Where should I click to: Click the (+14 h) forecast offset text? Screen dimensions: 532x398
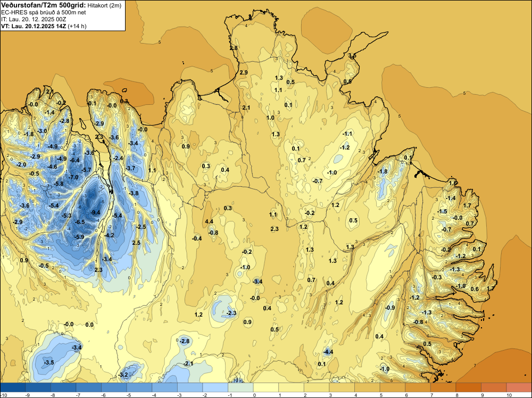click(x=77, y=26)
